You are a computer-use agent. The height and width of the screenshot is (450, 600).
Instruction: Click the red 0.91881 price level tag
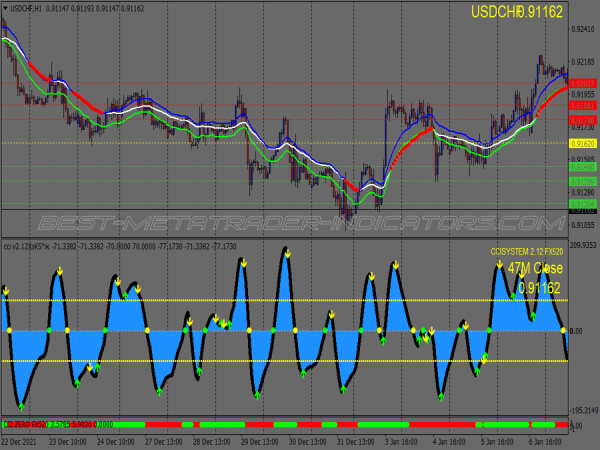pyautogui.click(x=582, y=105)
